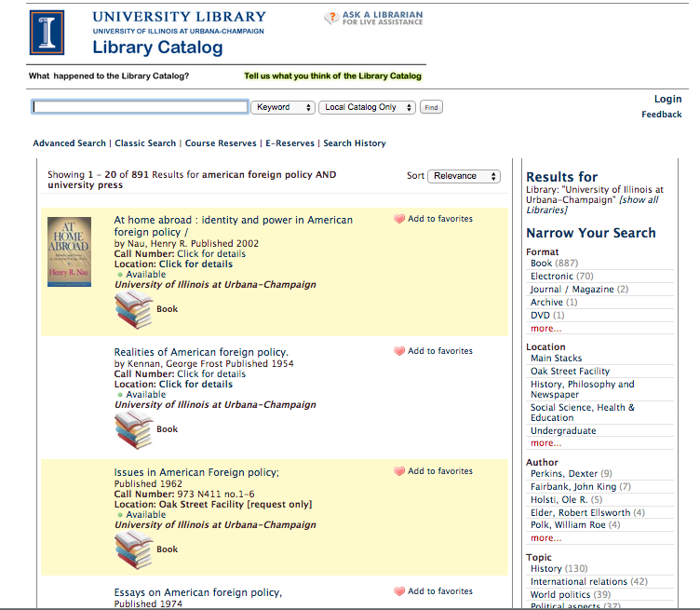The width and height of the screenshot is (700, 610).
Task: Open the Sort by Relevance dropdown
Action: pos(464,176)
